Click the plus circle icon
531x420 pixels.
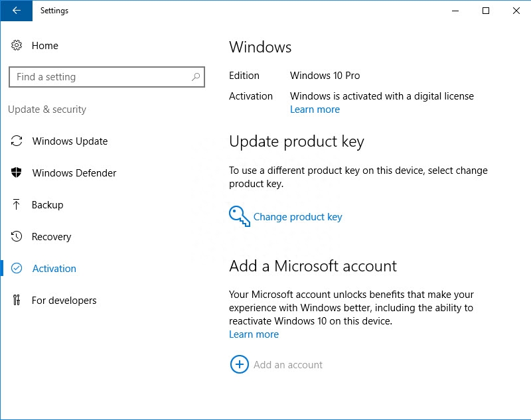pyautogui.click(x=239, y=364)
